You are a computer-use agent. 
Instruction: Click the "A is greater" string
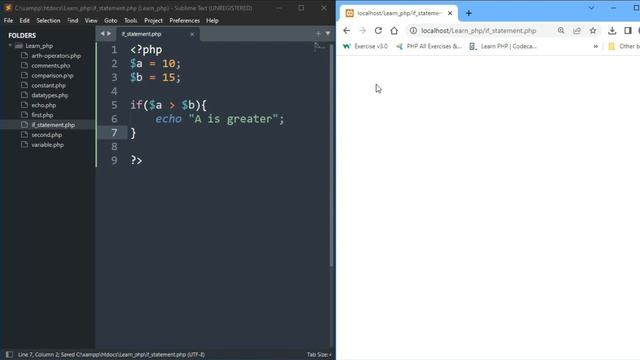[x=233, y=119]
